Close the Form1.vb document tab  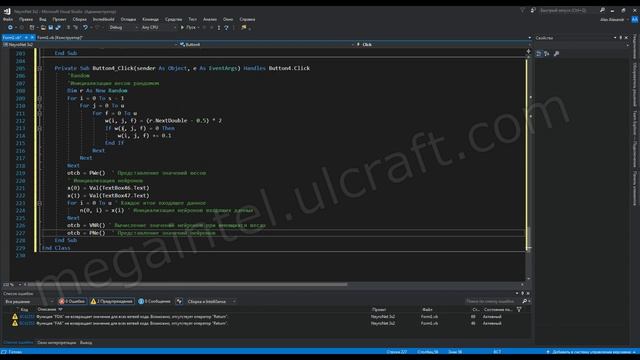coord(33,38)
